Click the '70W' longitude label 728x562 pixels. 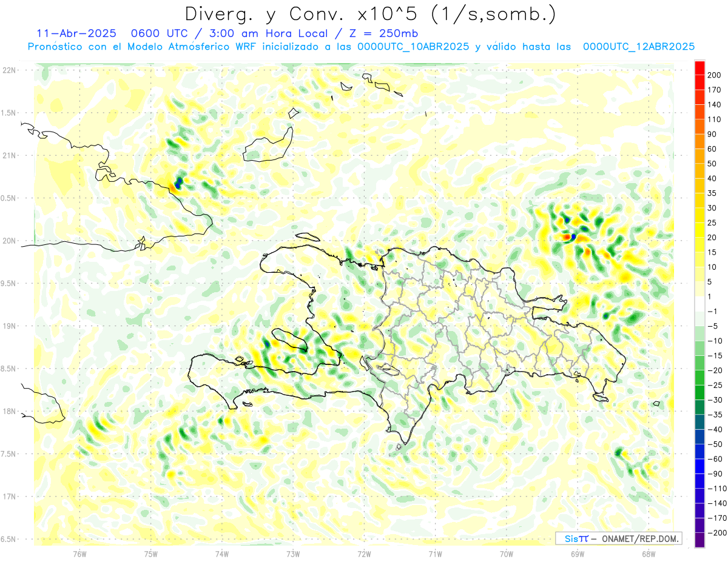click(507, 553)
